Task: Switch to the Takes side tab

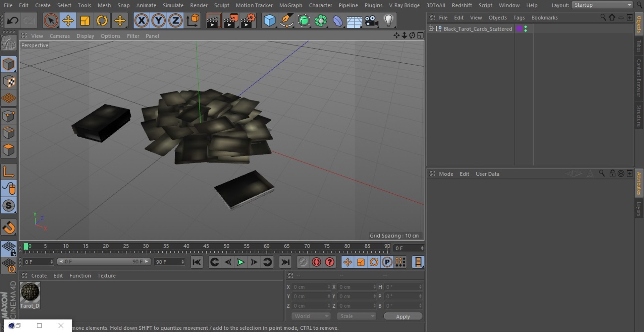Action: click(639, 46)
